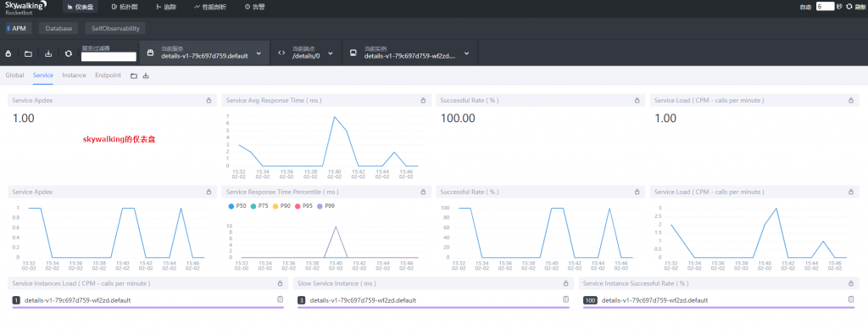This screenshot has width=868, height=335.
Task: Click the lock on the Slow Service Instance panel
Action: tap(565, 283)
